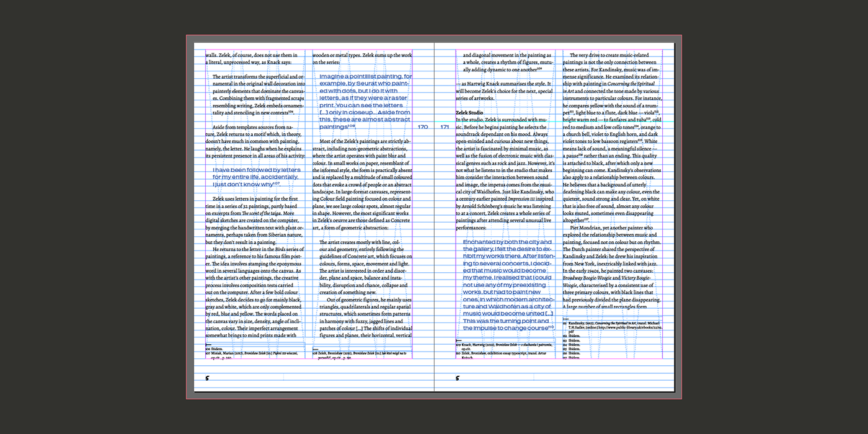
Task: Click the section marker "5" under page 171
Action: [458, 378]
